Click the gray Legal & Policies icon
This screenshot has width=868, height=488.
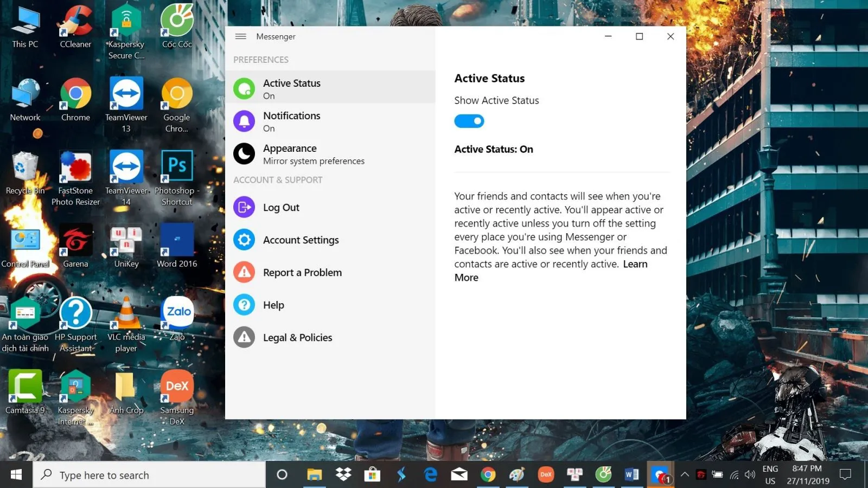click(244, 337)
